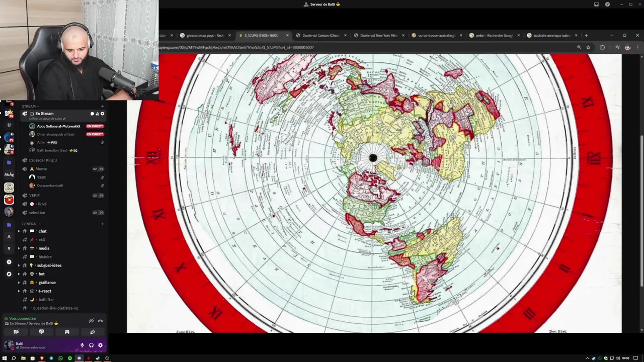Open Discord user settings gear
Screen dimensions: 644x362
click(100, 345)
